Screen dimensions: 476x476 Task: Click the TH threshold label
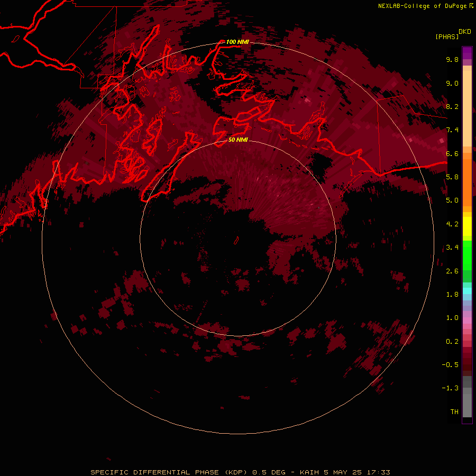(454, 412)
